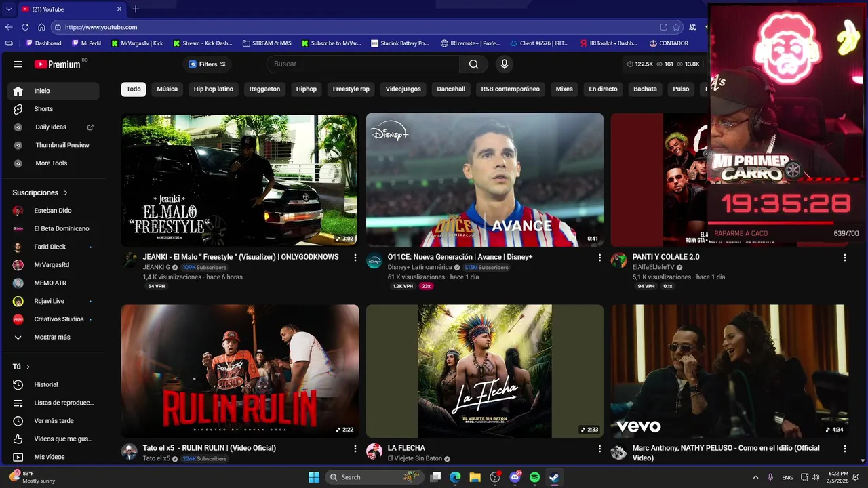Viewport: 868px width, 488px height.
Task: Open STREAM & MAS bookmark folder
Action: pos(267,43)
